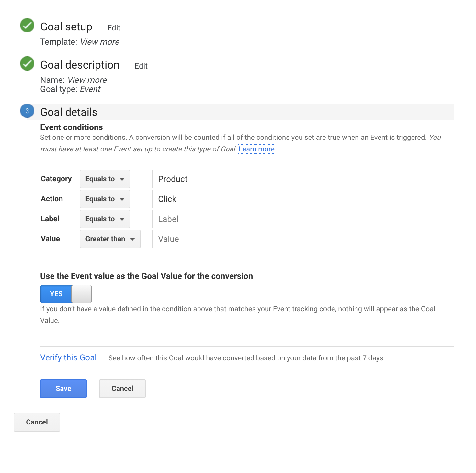The height and width of the screenshot is (473, 476).
Task: Click Cancel next to the Save button
Action: [x=122, y=389]
